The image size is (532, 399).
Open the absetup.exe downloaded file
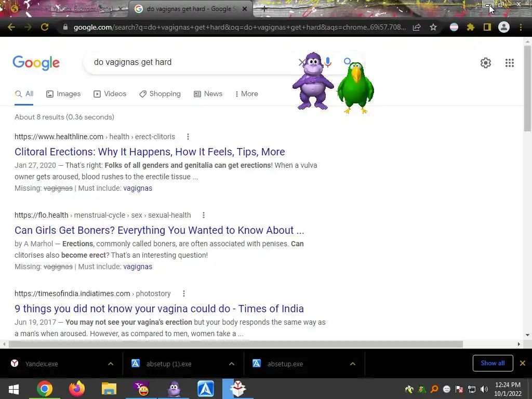(285, 364)
